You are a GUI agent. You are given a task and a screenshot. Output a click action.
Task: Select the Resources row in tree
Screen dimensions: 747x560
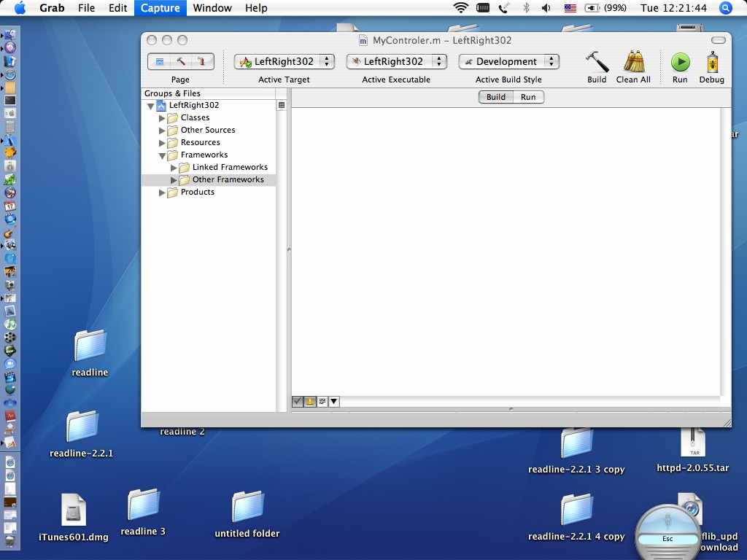(x=208, y=142)
